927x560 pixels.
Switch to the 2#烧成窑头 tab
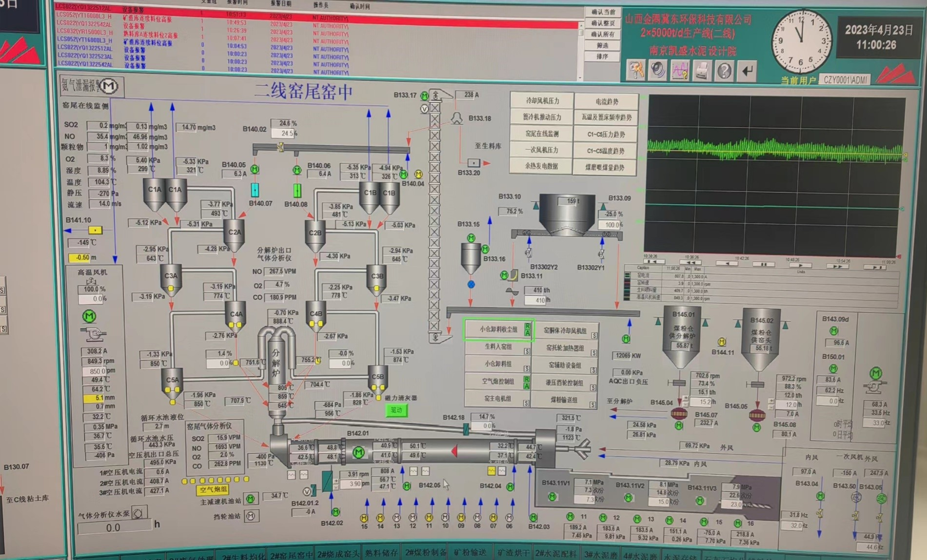pyautogui.click(x=338, y=554)
